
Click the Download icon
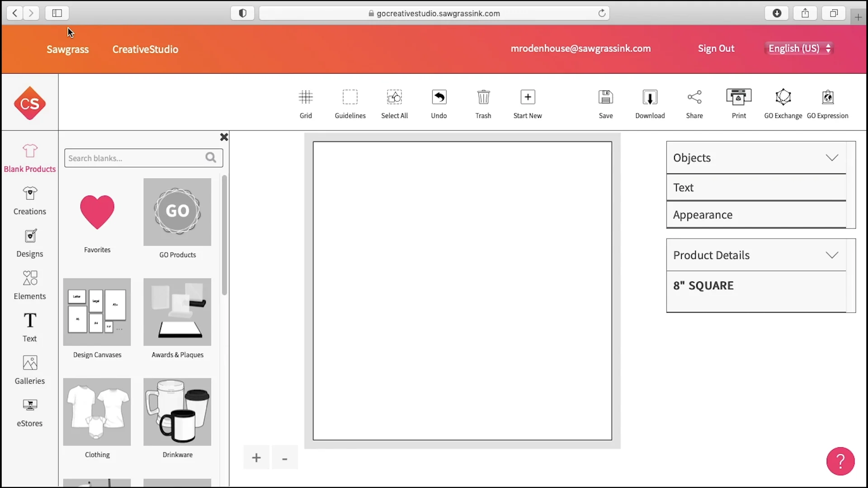point(650,98)
